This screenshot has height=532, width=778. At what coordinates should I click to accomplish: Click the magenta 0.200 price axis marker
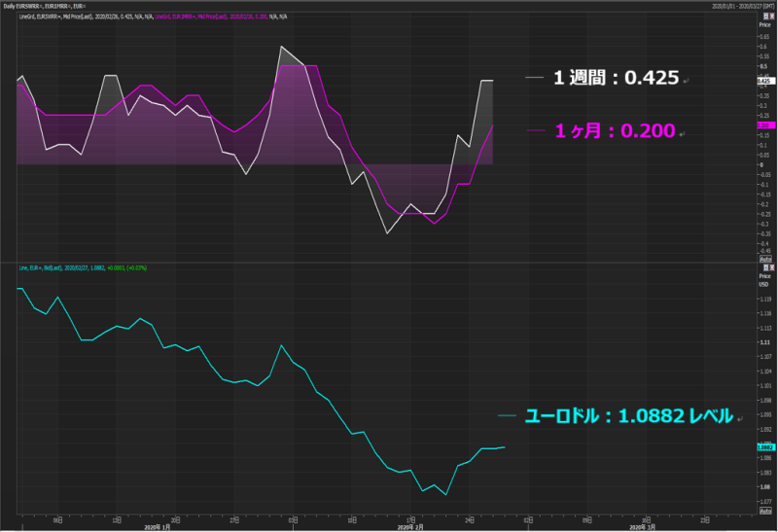click(x=764, y=125)
